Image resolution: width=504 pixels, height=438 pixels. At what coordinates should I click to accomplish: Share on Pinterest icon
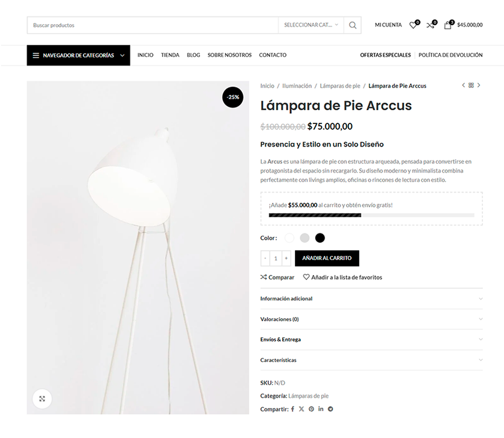[x=311, y=409]
